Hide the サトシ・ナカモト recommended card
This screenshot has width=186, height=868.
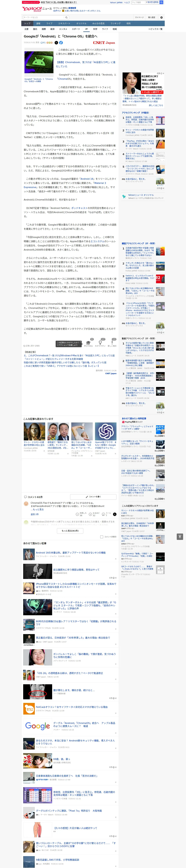pyautogui.click(x=44, y=451)
